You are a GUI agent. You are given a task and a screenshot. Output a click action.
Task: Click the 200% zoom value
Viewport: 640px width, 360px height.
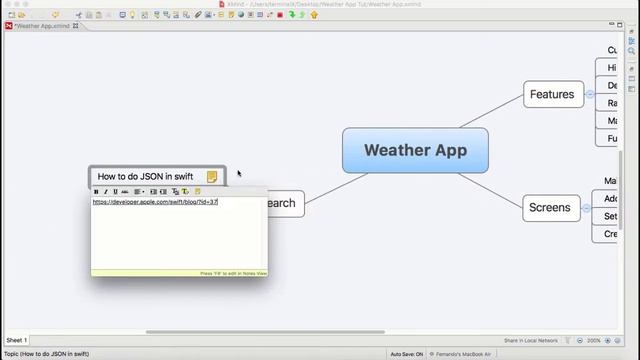click(594, 340)
